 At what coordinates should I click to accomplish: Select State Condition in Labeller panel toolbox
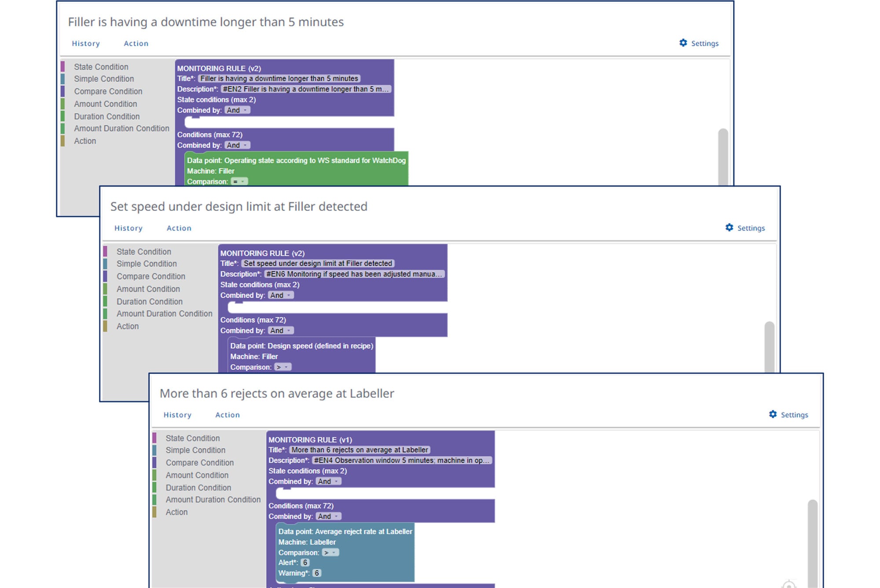pos(192,438)
